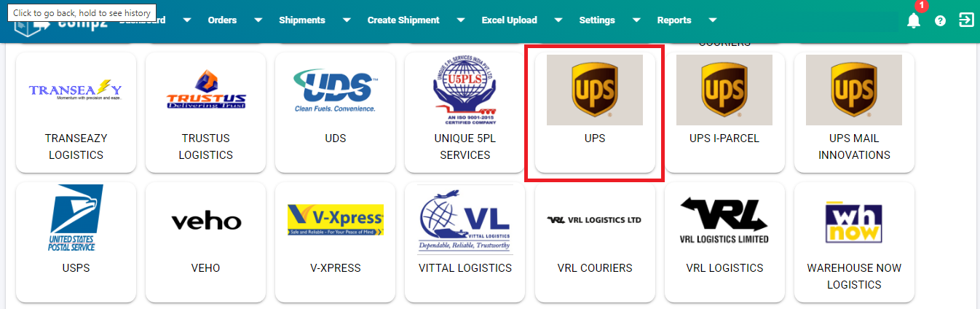
Task: Click the help question mark icon
Action: click(940, 20)
